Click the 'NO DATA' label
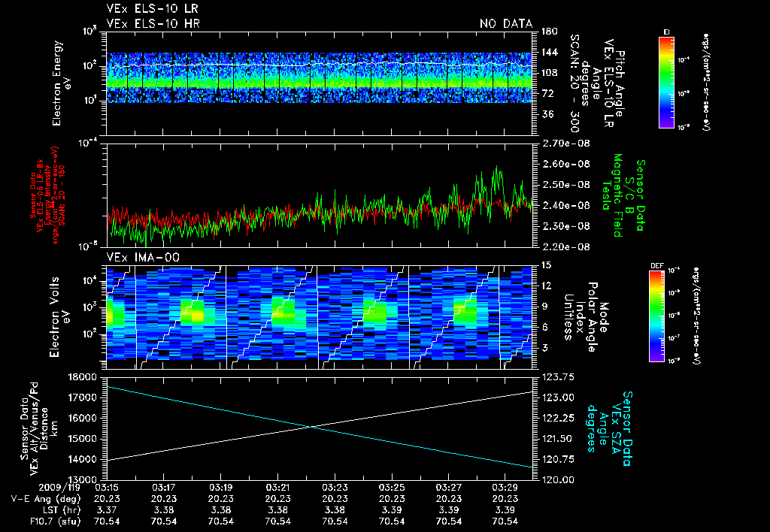 pos(506,23)
